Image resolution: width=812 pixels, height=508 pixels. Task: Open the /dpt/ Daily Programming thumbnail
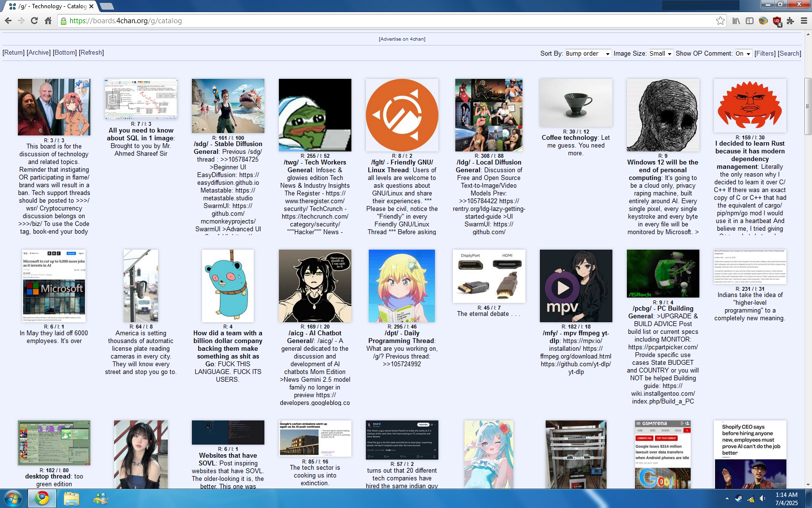[x=402, y=286]
